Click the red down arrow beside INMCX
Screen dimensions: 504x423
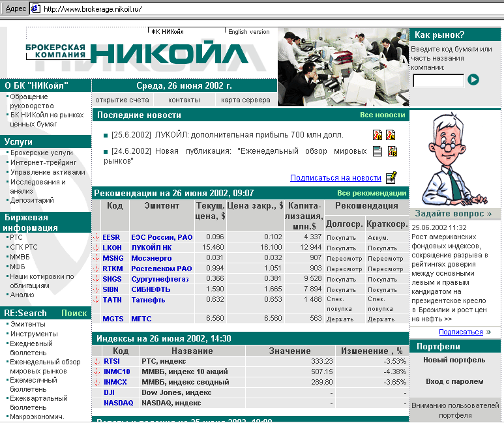pos(96,382)
